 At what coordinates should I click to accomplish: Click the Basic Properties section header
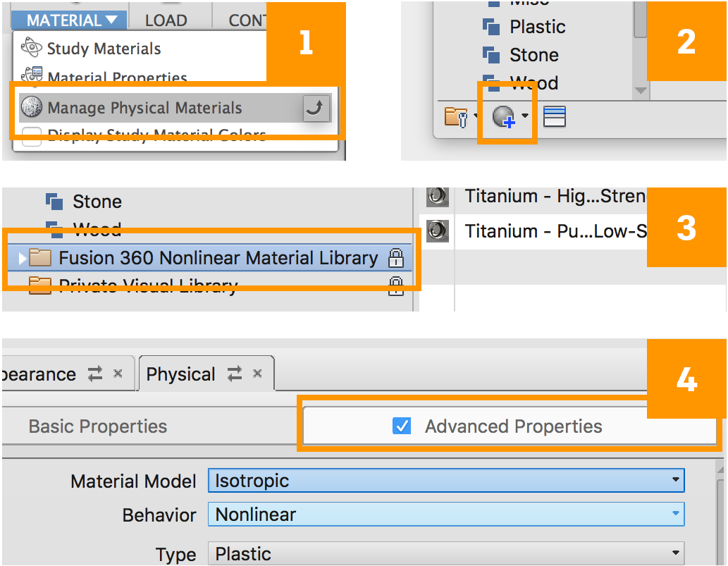(98, 426)
